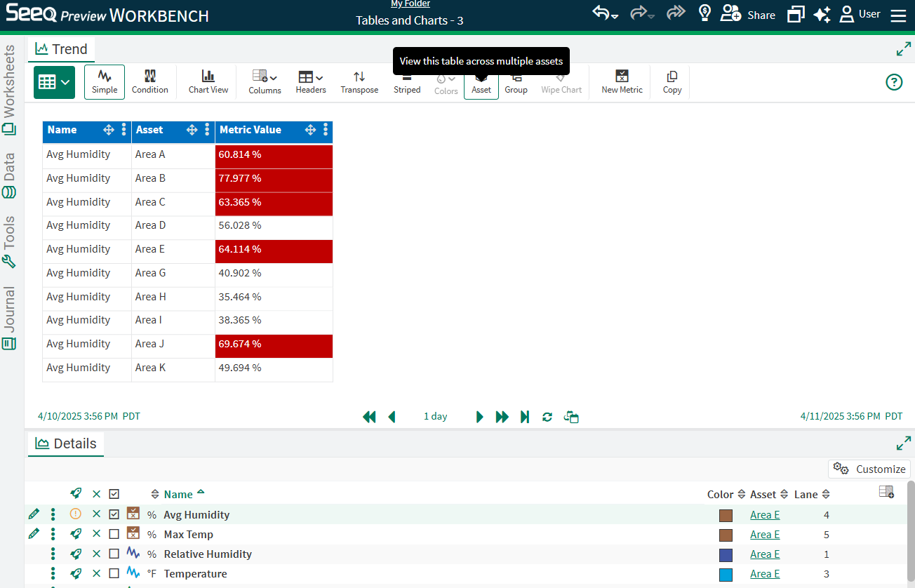Expand the Headers dropdown menu

coord(310,81)
